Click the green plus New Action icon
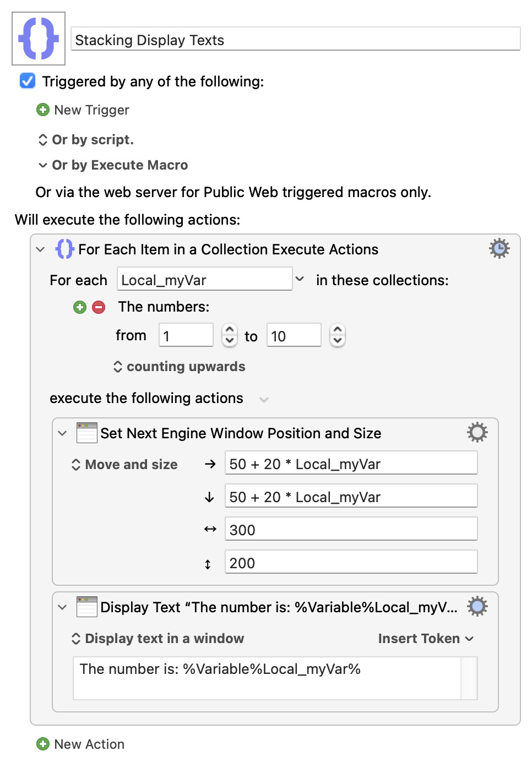The image size is (532, 762). click(43, 744)
